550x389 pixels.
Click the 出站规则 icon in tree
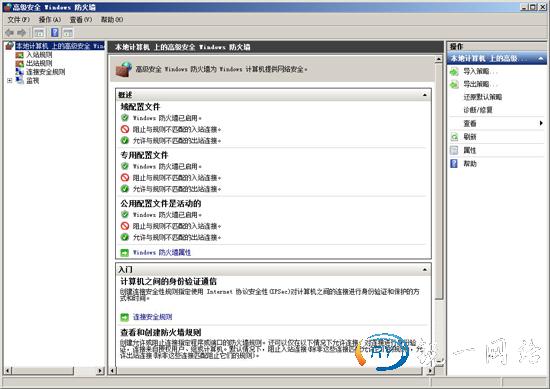(20, 63)
